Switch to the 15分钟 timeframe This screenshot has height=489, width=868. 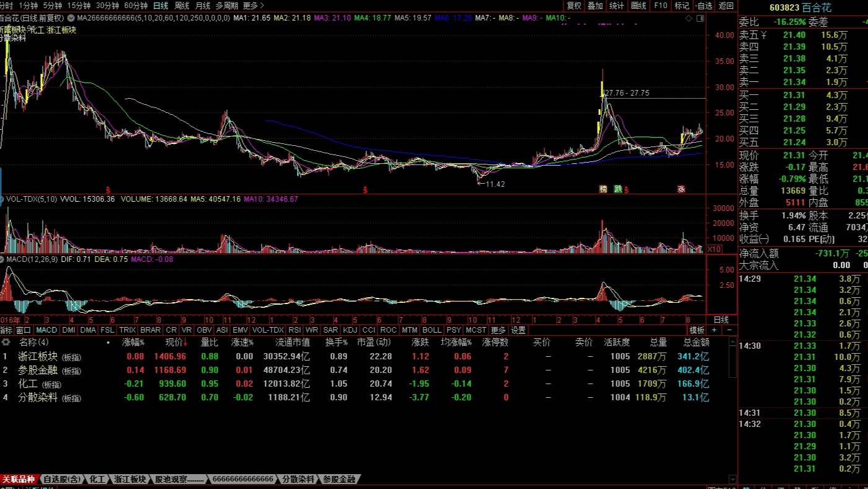[79, 6]
